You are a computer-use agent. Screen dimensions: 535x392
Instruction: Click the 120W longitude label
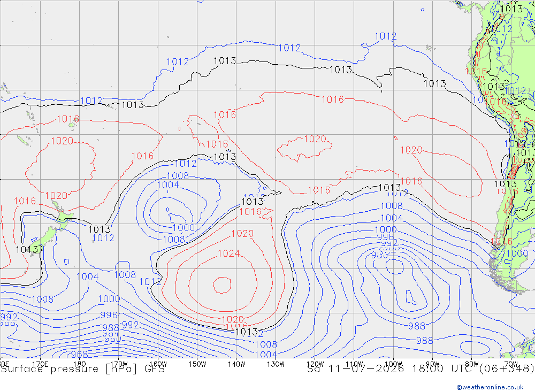[x=315, y=364]
